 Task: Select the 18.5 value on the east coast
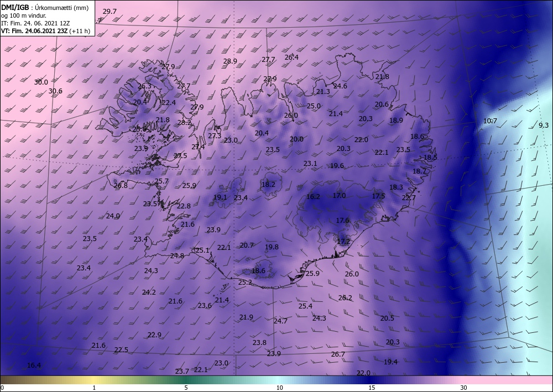click(430, 158)
